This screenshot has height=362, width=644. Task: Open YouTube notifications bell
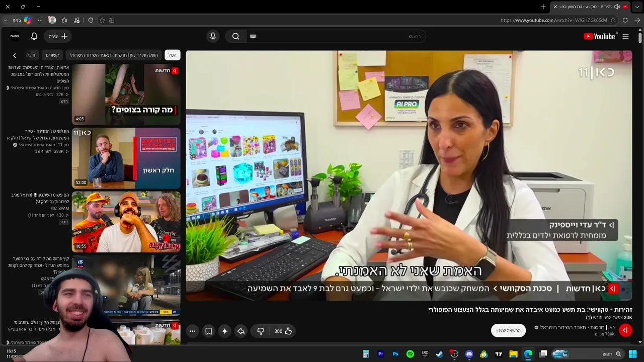point(34,36)
